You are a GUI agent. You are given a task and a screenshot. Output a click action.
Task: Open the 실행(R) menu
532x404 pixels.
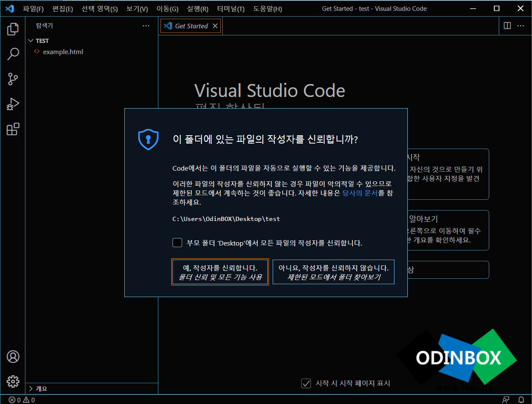(198, 9)
